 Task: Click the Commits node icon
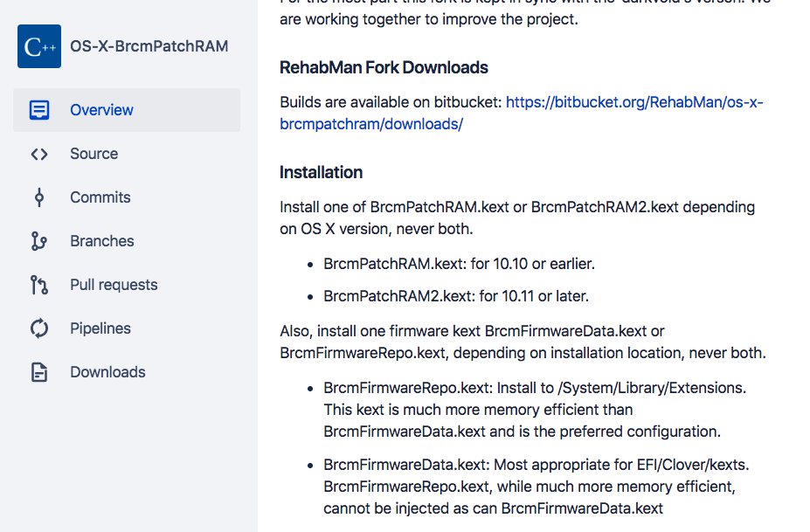coord(39,197)
